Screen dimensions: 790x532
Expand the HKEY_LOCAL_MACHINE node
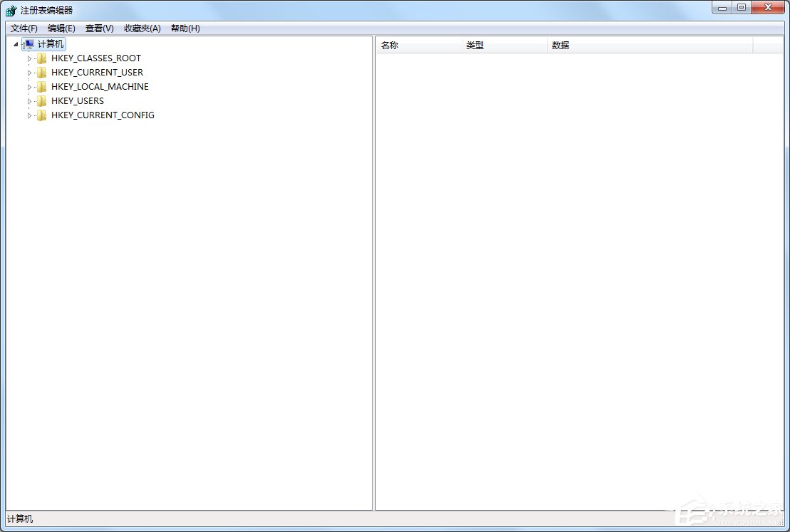click(31, 86)
